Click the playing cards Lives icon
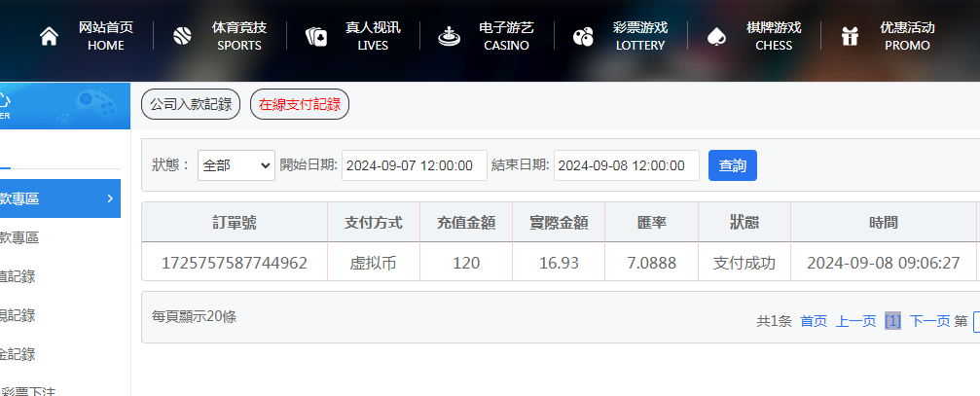Screen dimensions: 980x396 point(316,37)
